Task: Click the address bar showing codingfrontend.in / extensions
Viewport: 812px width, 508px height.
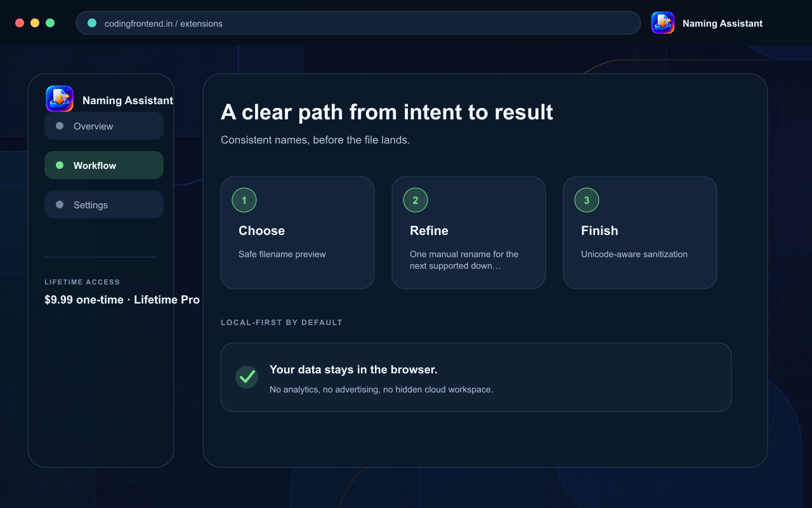Action: coord(358,23)
